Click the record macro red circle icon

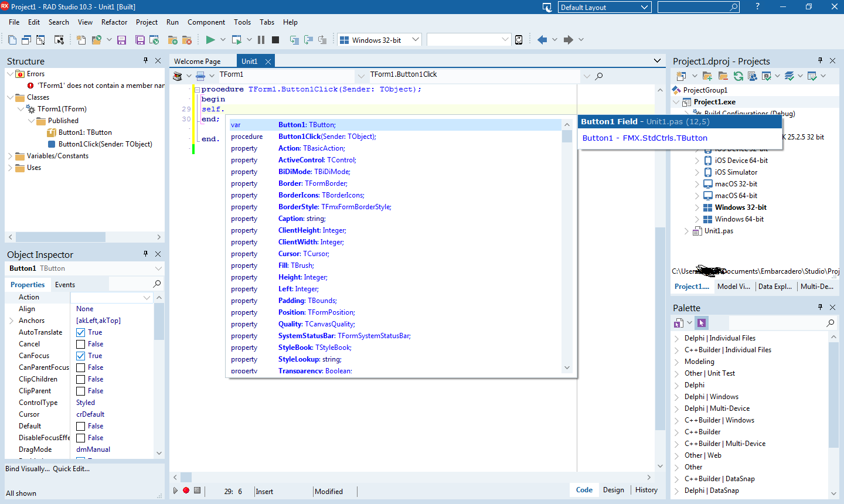tap(186, 491)
